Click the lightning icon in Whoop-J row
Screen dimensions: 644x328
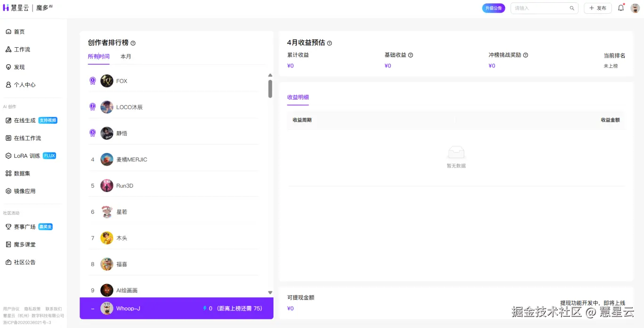(x=205, y=308)
